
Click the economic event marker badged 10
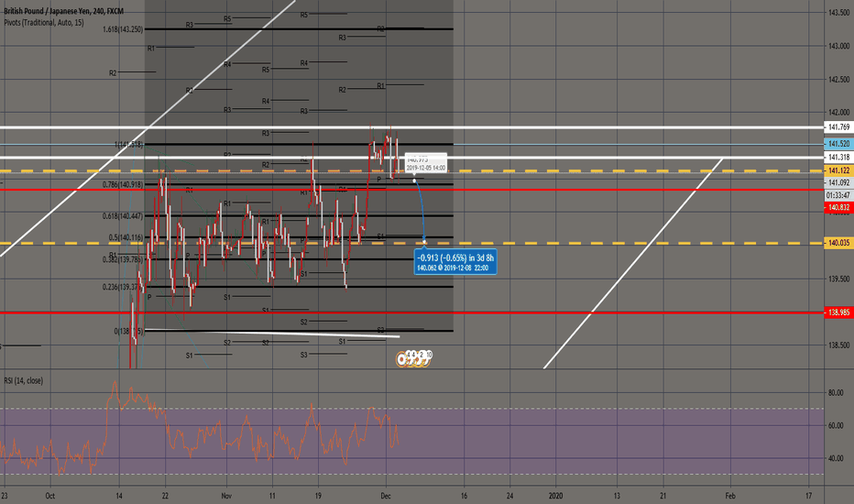click(428, 356)
